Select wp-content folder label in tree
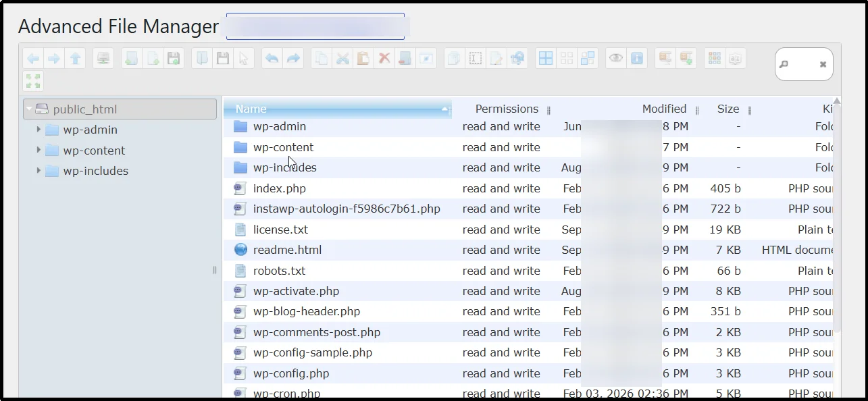The width and height of the screenshot is (868, 401). [94, 151]
